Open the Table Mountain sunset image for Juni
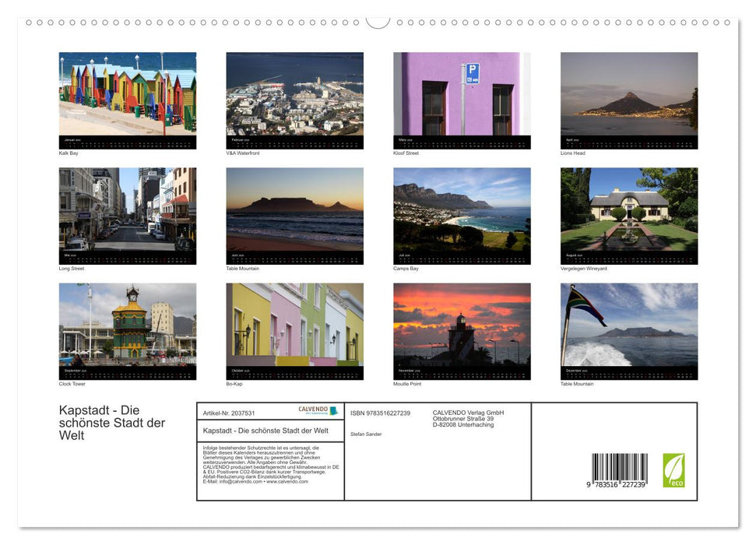 (295, 210)
